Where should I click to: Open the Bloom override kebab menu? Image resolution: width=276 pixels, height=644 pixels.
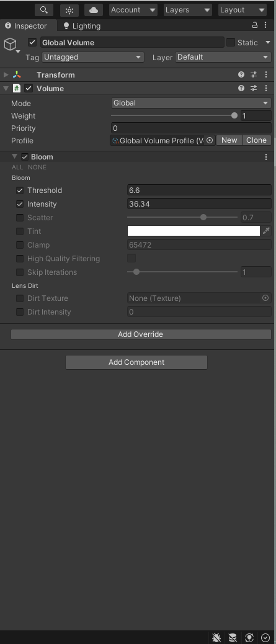pyautogui.click(x=266, y=157)
